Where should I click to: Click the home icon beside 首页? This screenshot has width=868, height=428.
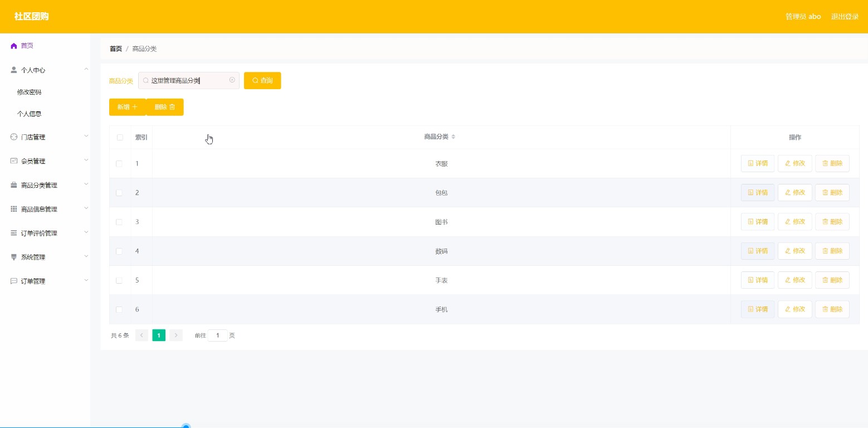click(14, 46)
